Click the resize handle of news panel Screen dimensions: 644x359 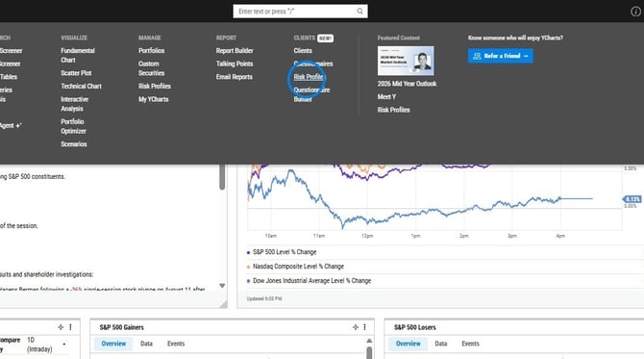click(x=223, y=304)
